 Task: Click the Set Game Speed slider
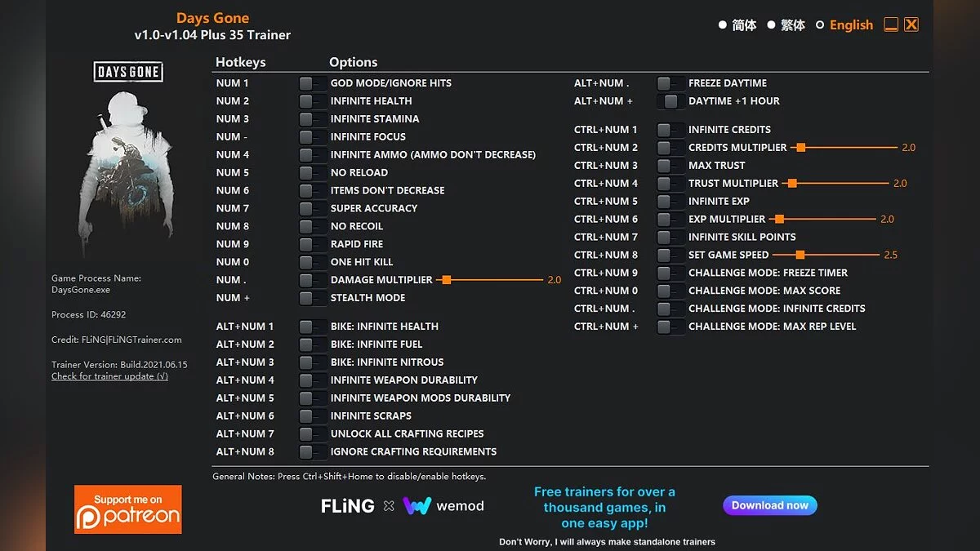pyautogui.click(x=800, y=255)
